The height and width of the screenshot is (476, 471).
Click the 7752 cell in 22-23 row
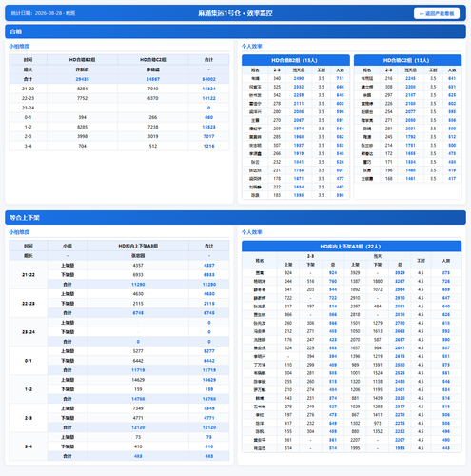pos(82,98)
